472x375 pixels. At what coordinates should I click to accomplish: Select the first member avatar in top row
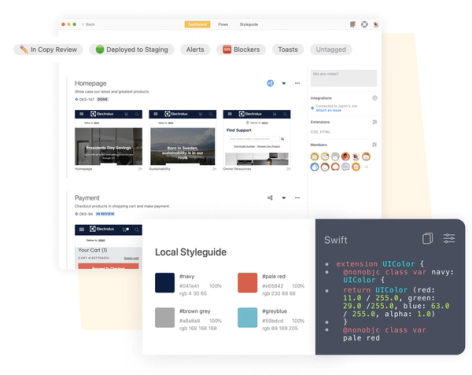coord(315,156)
